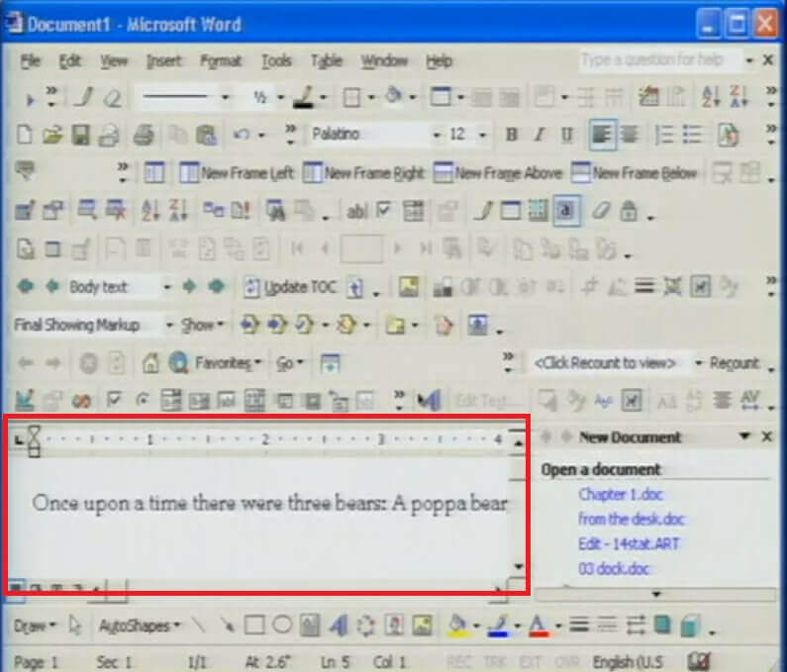Open the Edit menu

point(69,61)
